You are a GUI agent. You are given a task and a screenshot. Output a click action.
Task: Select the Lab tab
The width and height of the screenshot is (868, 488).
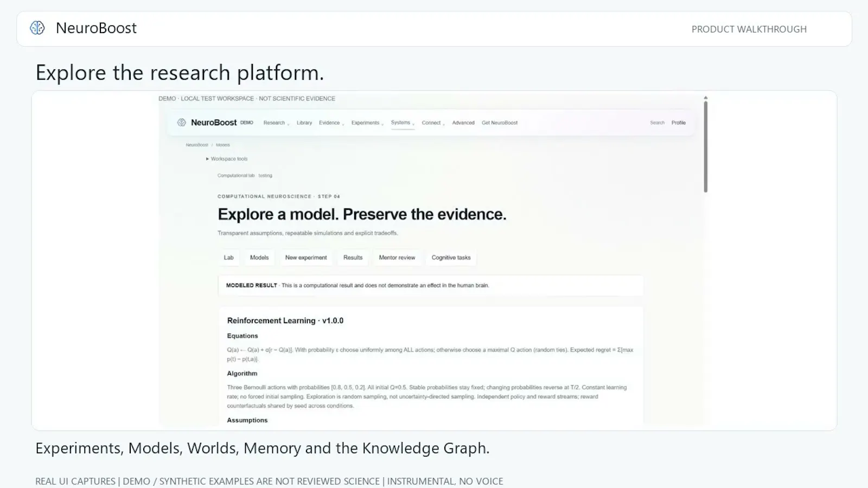[x=229, y=258]
